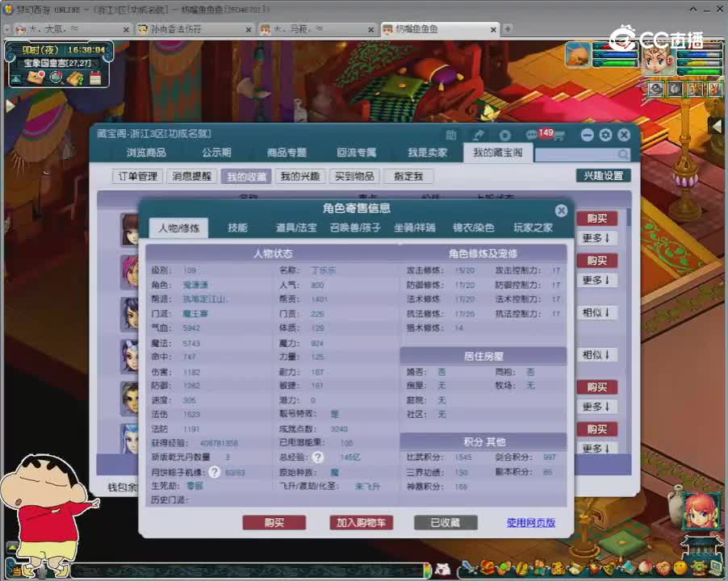Open the 公示期 tab
The image size is (728, 581).
coord(216,153)
